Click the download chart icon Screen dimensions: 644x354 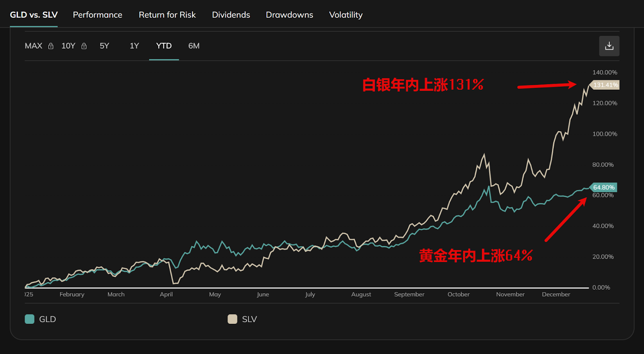coord(609,46)
